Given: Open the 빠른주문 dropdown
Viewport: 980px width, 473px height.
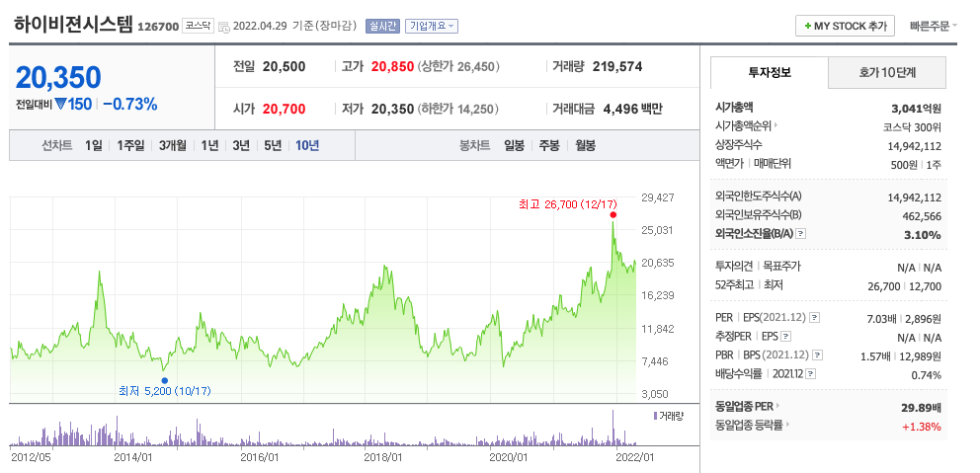Looking at the screenshot, I should (x=934, y=27).
